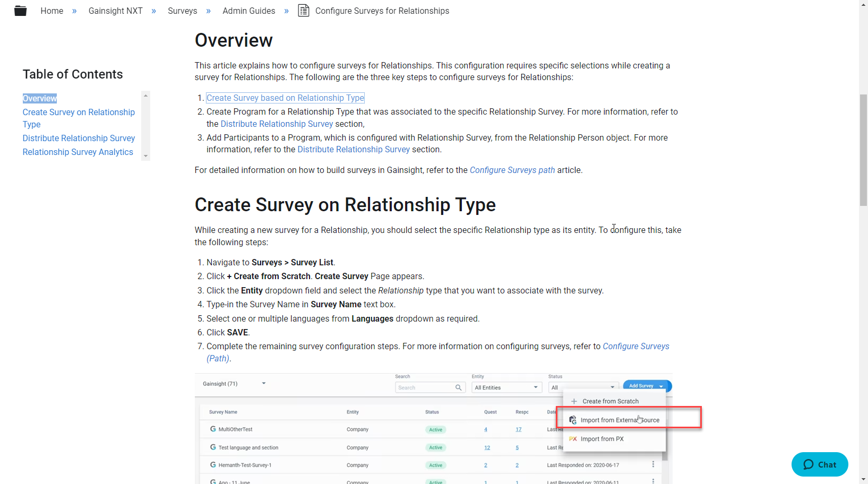Click the G icon next to Hemanth-Test-Survey-1
Image resolution: width=868 pixels, height=484 pixels.
[213, 464]
